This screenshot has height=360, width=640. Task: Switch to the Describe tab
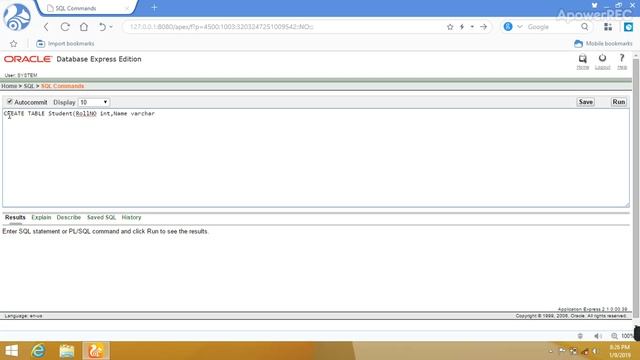(69, 218)
